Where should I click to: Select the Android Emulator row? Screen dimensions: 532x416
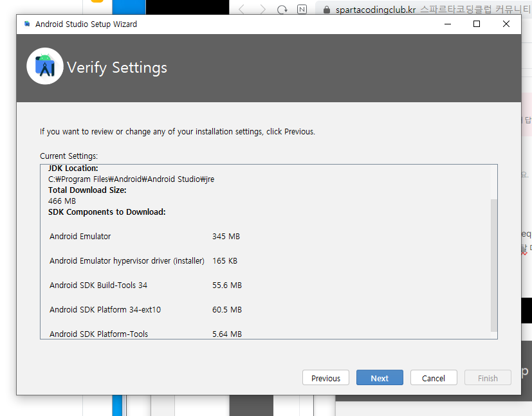pyautogui.click(x=145, y=237)
